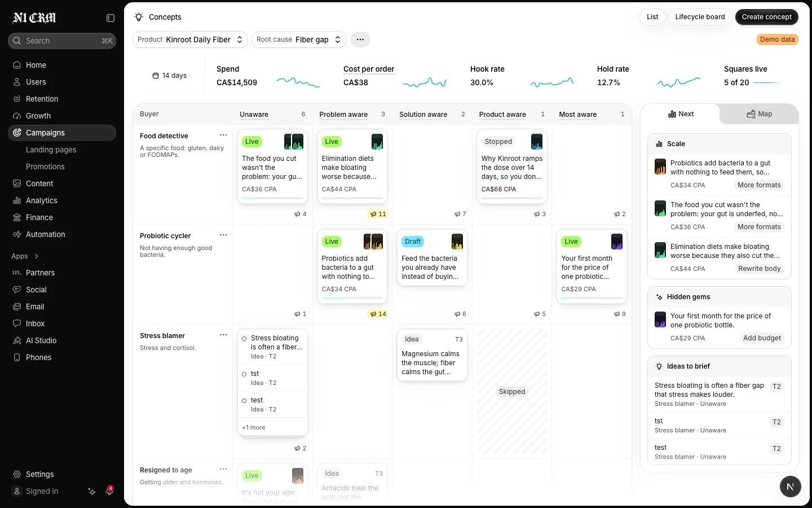Click the 14 comments count in Probiotic cycler
This screenshot has width=812, height=508.
click(378, 314)
